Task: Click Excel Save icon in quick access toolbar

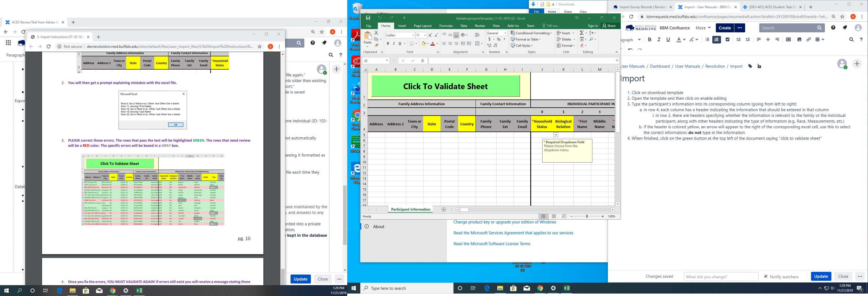Action: pos(368,18)
